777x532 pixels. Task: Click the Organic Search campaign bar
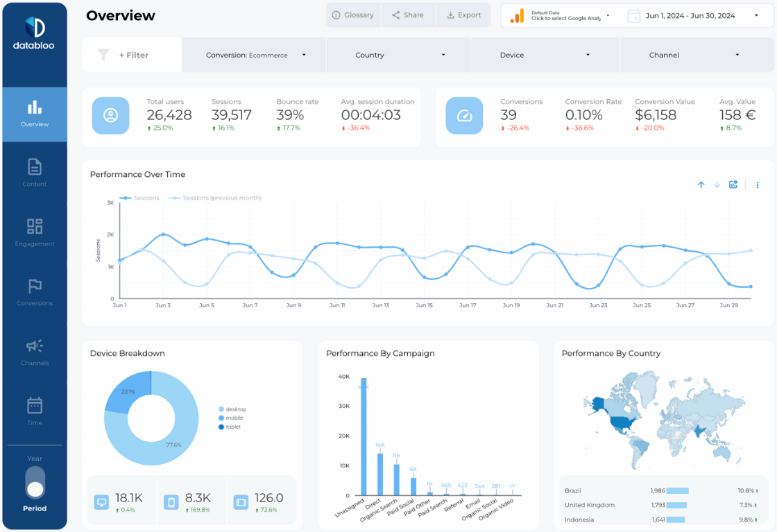396,480
